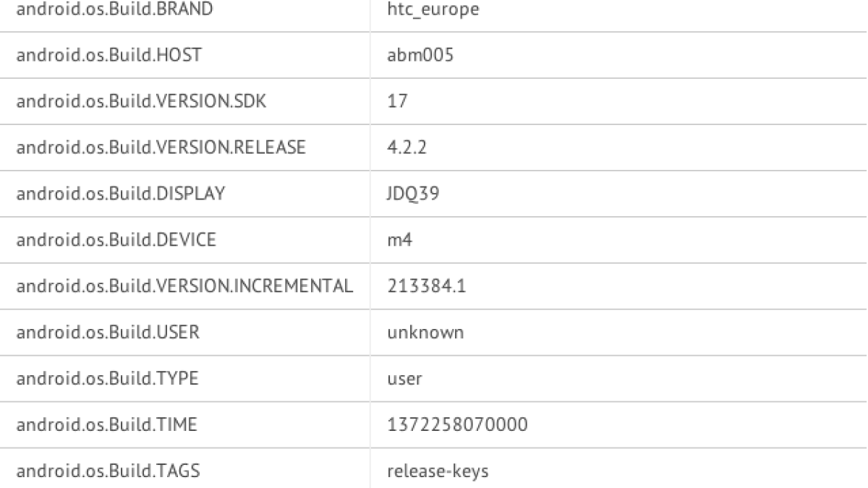Click the android.os.Build.DISPLAY property name

point(120,194)
